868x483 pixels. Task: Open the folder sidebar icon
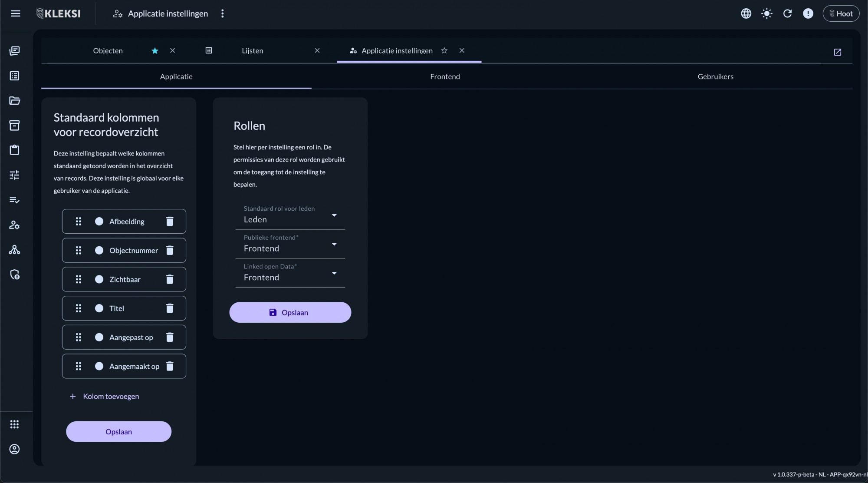pyautogui.click(x=14, y=101)
